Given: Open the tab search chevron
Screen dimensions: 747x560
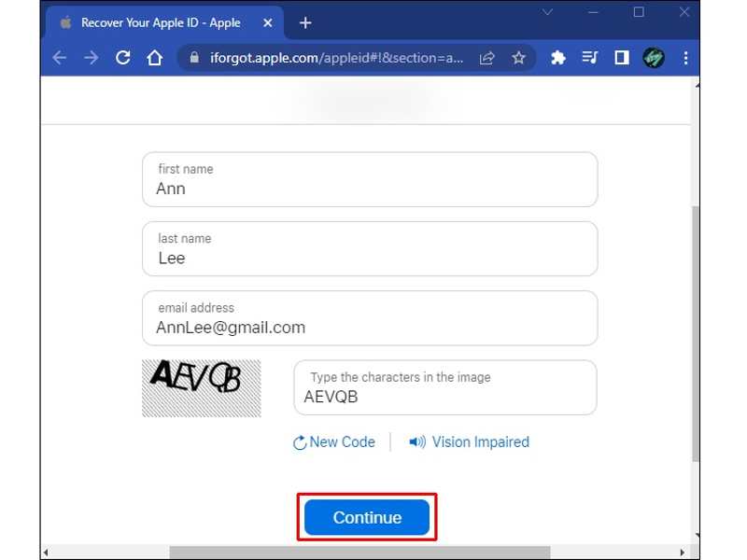Looking at the screenshot, I should [x=547, y=12].
